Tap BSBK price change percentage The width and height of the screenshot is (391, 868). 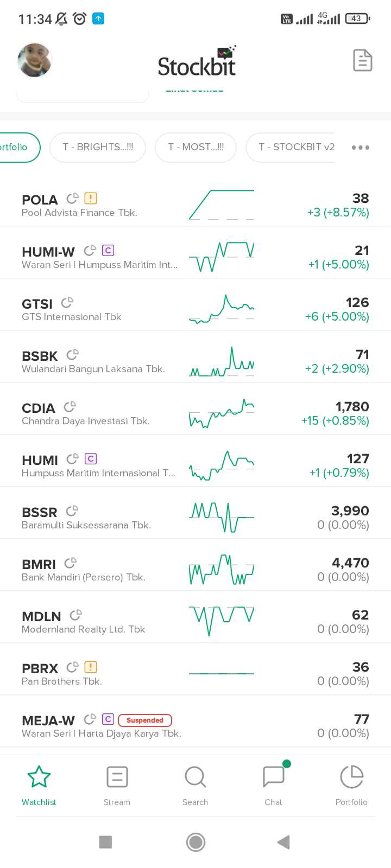pyautogui.click(x=337, y=369)
